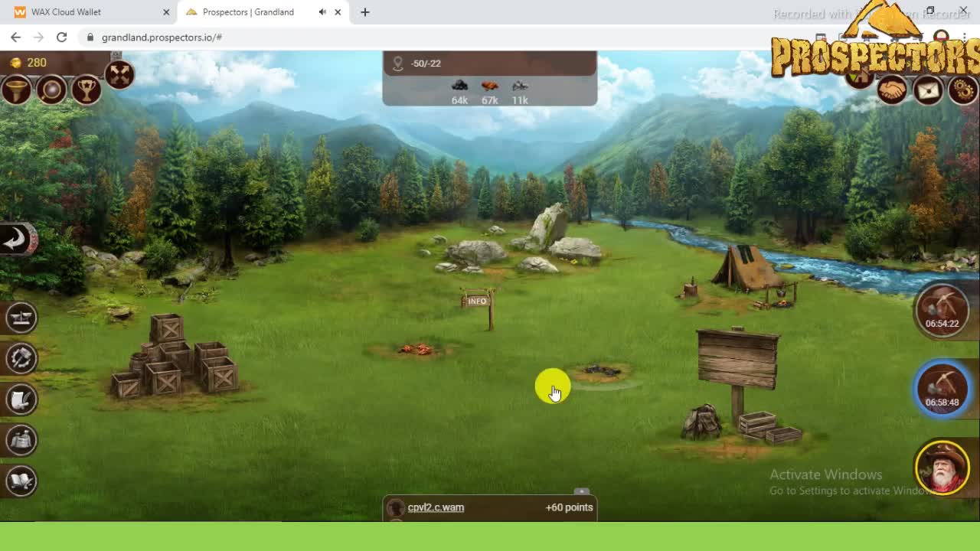Click the site lock icon in address bar
The image size is (980, 551).
pyautogui.click(x=90, y=37)
